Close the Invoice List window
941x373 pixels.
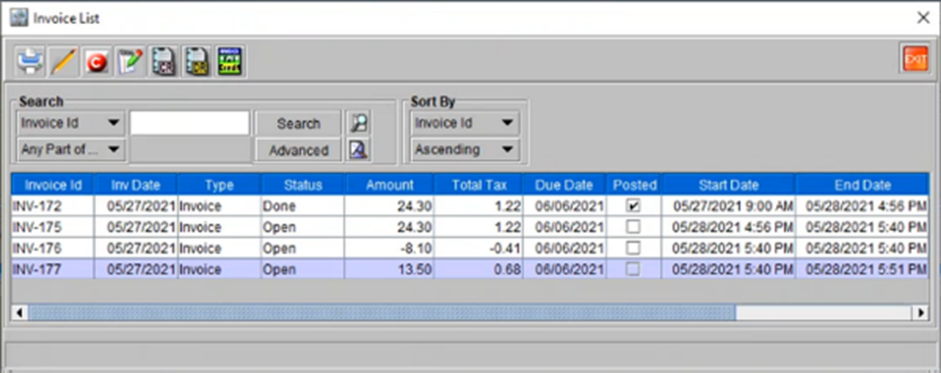coord(923,17)
